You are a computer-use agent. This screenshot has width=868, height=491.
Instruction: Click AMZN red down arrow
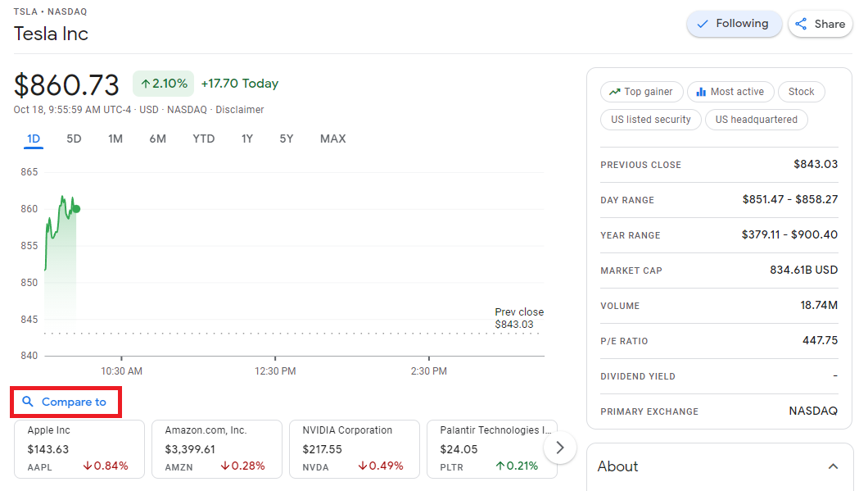[x=224, y=466]
